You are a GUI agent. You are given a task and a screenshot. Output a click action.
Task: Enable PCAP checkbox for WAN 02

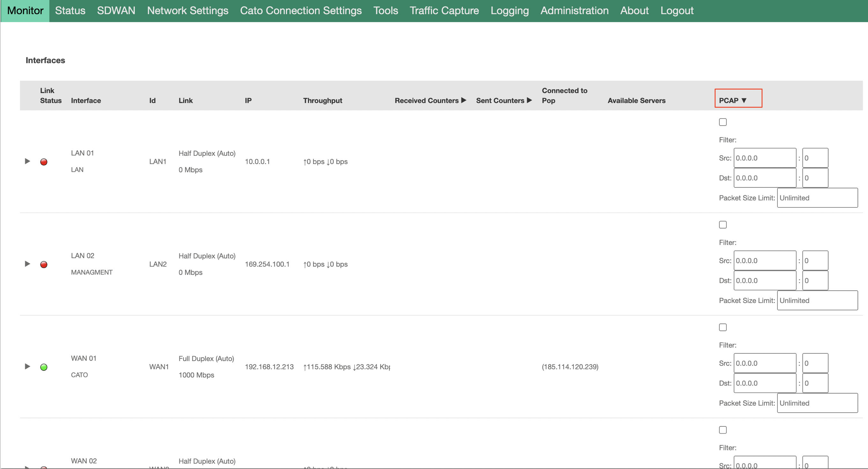click(723, 430)
